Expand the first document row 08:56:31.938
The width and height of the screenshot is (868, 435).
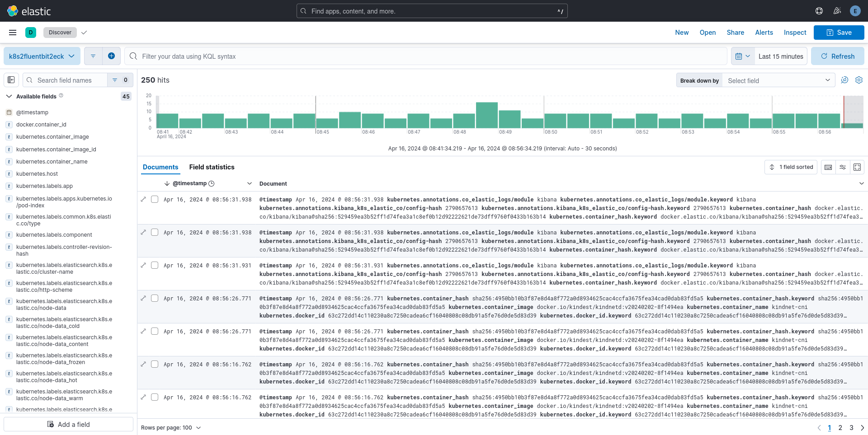[143, 199]
